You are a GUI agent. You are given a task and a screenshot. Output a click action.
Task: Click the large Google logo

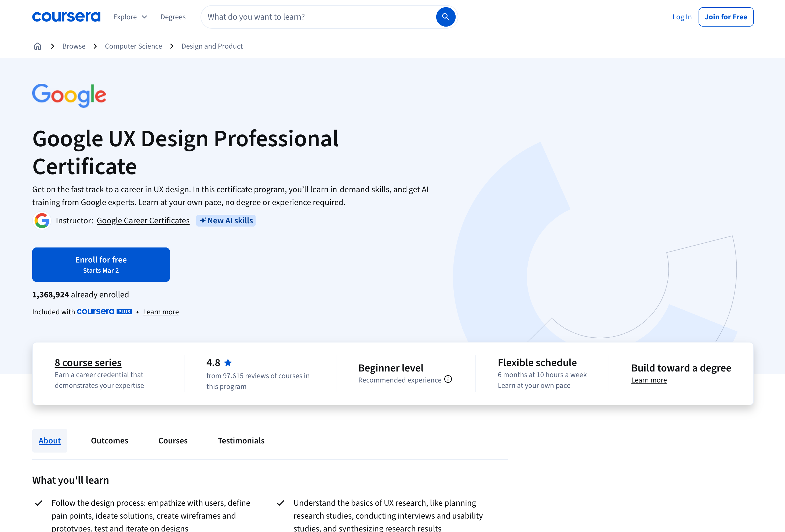tap(69, 95)
